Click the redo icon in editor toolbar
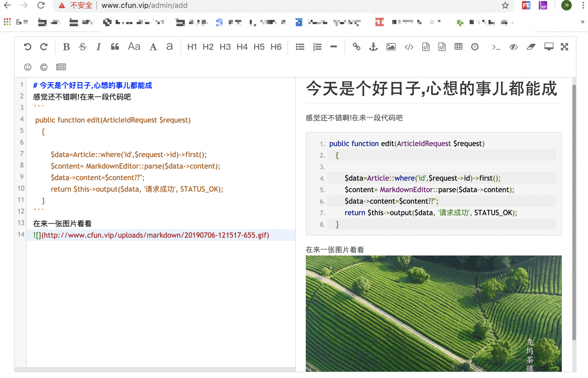Screen dimensions: 588x378 point(44,47)
